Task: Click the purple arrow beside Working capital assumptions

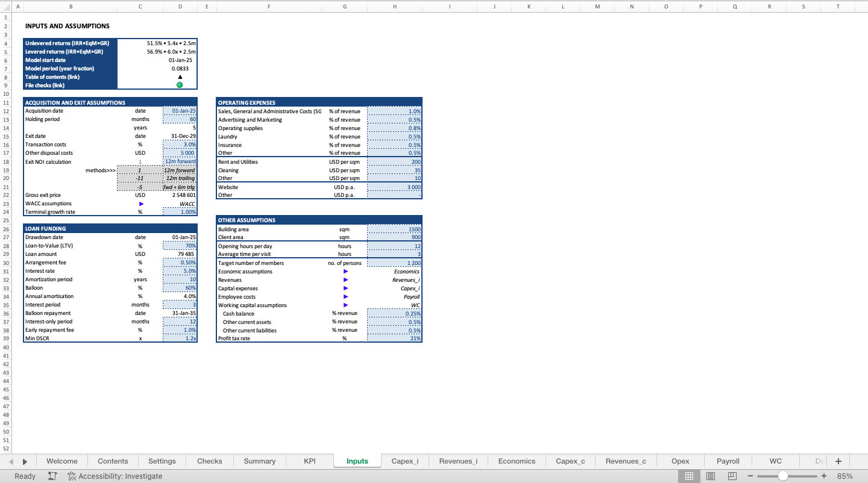Action: pyautogui.click(x=345, y=305)
